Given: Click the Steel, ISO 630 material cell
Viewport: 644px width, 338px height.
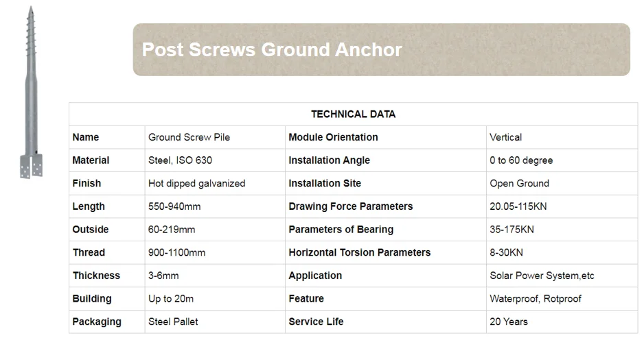Looking at the screenshot, I should tap(180, 160).
